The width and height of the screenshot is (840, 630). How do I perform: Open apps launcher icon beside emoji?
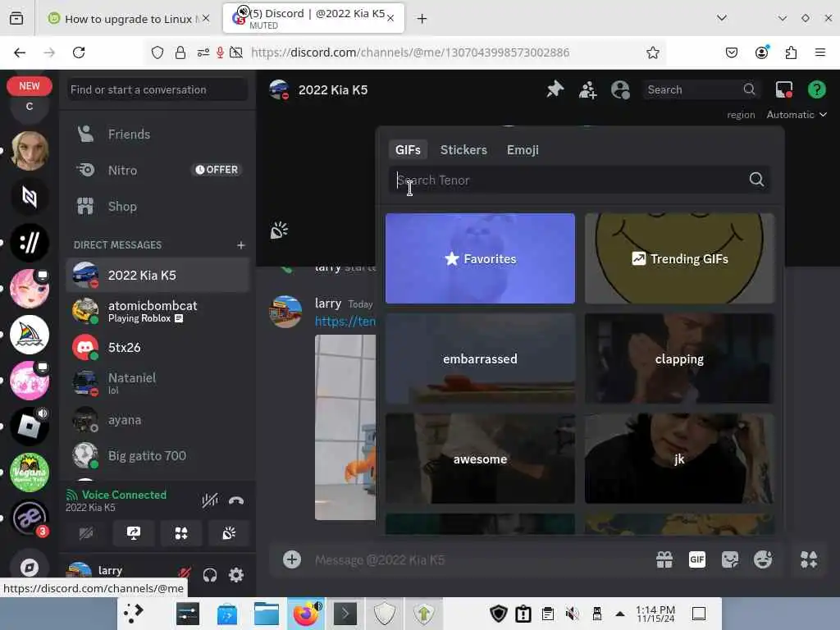click(809, 559)
